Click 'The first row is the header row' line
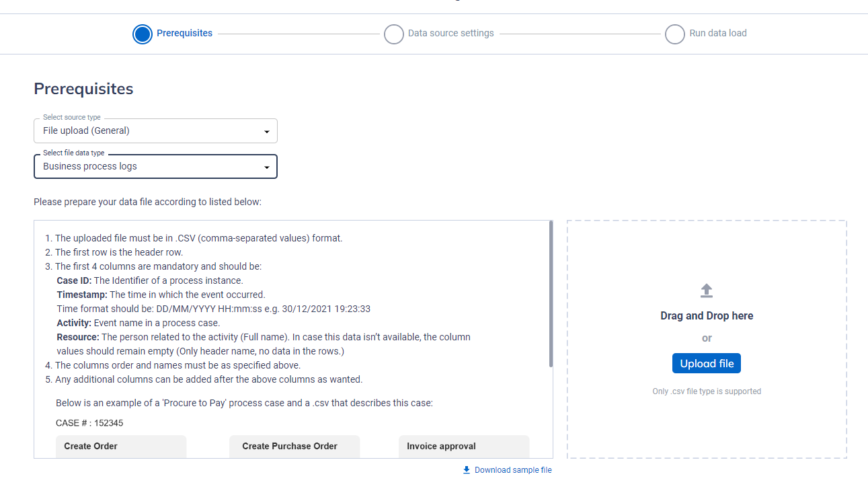868x493 pixels. (x=119, y=252)
